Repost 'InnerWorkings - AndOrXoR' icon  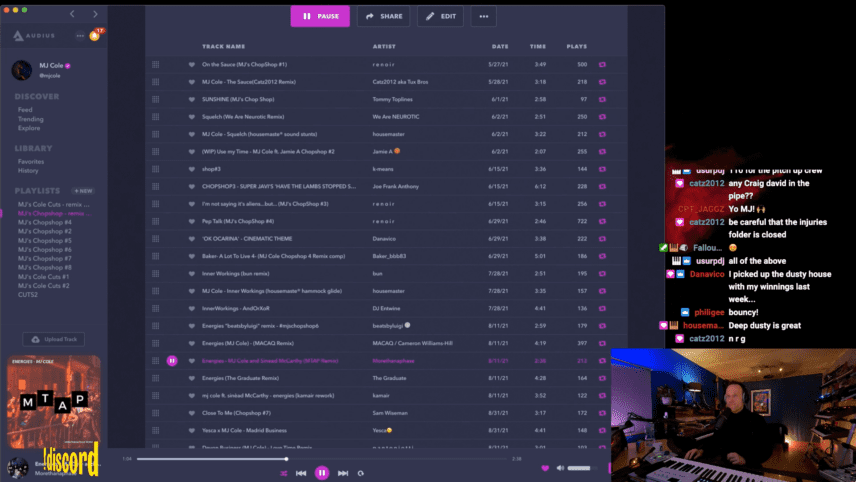[602, 308]
